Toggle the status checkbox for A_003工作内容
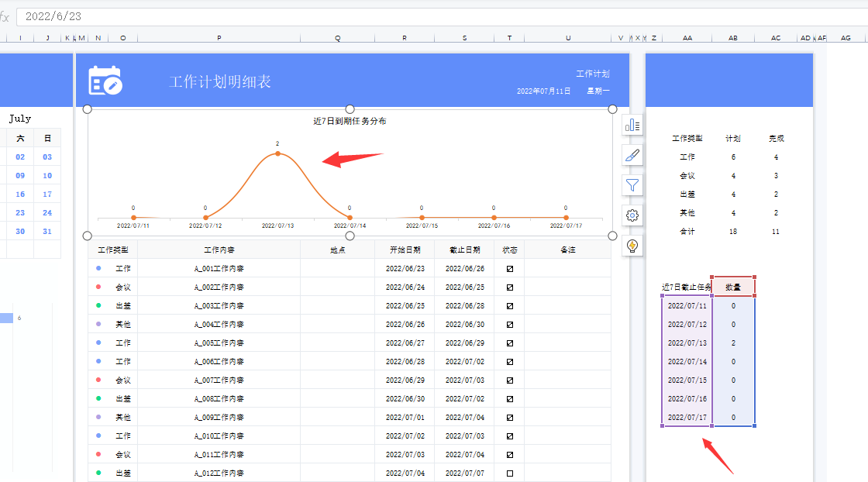 point(510,306)
